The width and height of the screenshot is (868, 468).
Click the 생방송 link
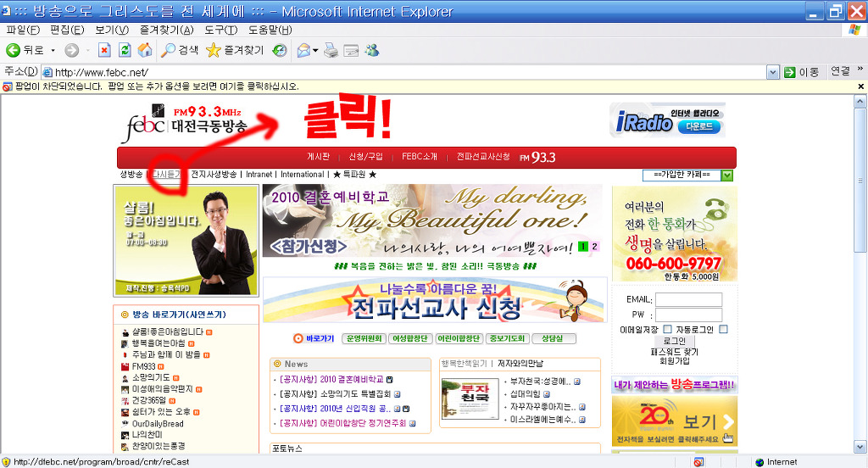tap(131, 175)
